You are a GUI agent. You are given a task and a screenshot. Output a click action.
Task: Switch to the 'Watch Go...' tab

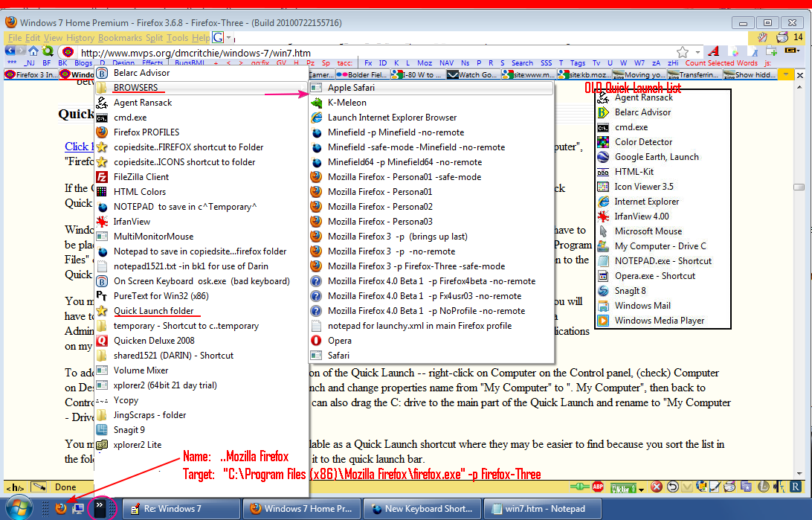pos(473,75)
